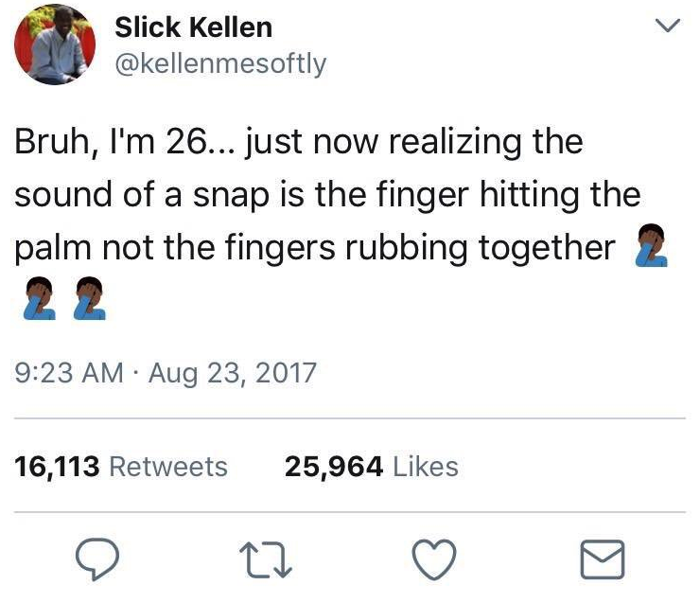Open Slick Kellen's profile picture
The image size is (700, 603).
click(55, 44)
